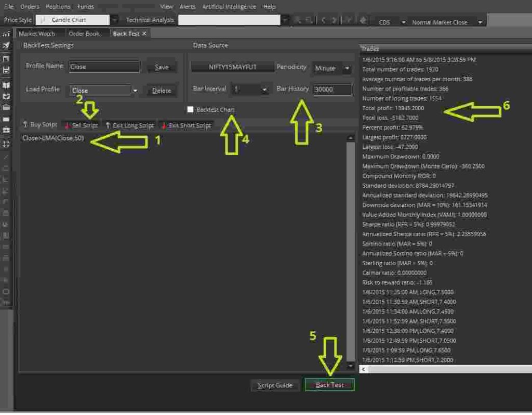Viewport: 532px width, 415px height.
Task: Close the Back Test tab
Action: (x=144, y=34)
